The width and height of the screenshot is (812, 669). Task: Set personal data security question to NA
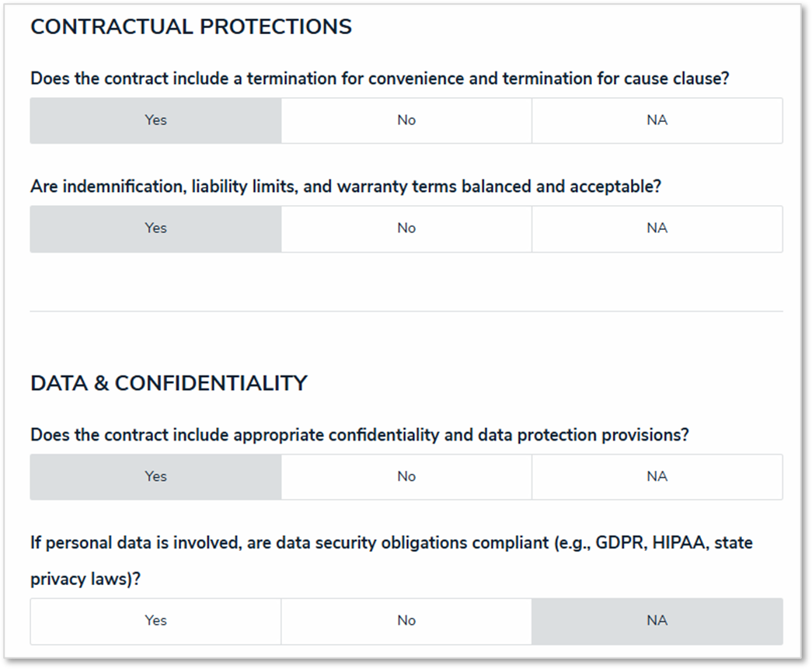[x=657, y=621]
